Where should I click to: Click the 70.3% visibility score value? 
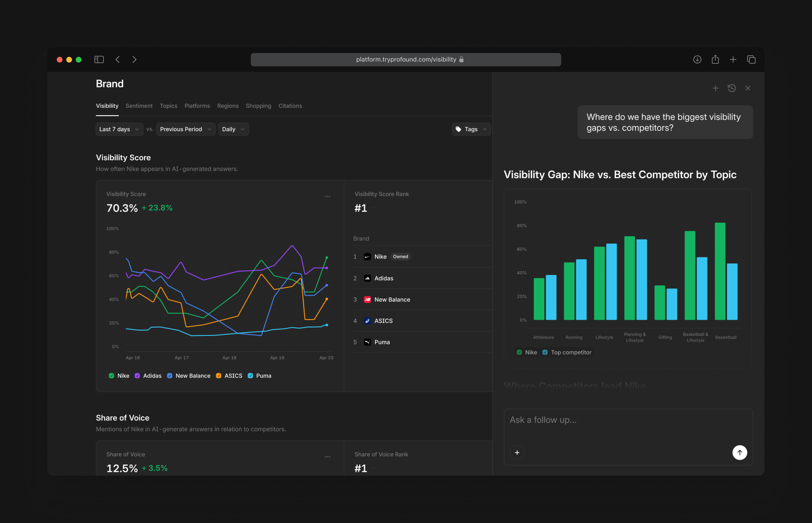pos(122,208)
